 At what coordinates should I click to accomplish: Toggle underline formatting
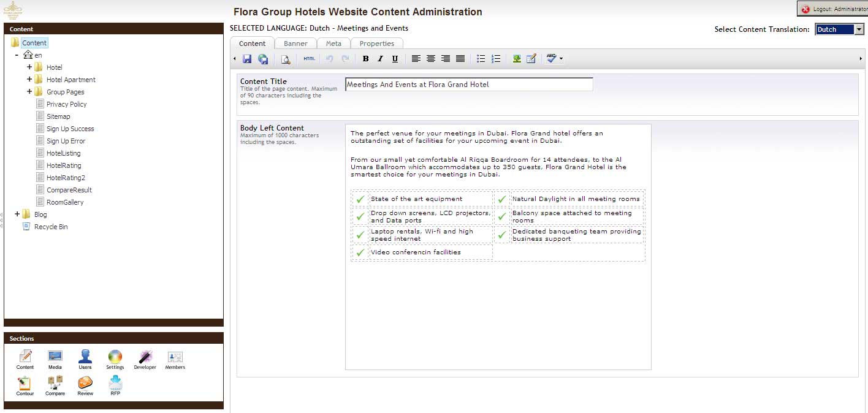click(395, 59)
